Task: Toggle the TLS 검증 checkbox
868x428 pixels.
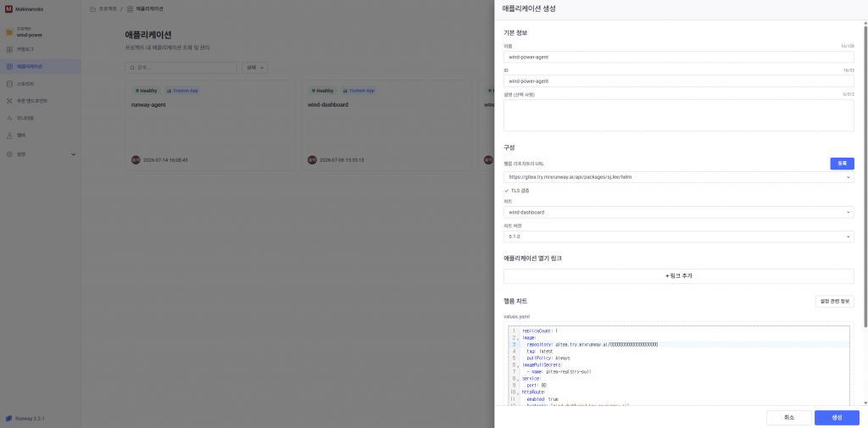Action: click(x=507, y=191)
